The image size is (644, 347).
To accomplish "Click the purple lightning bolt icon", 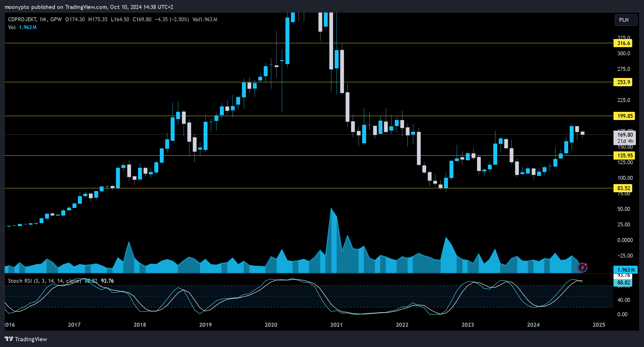I will point(582,268).
